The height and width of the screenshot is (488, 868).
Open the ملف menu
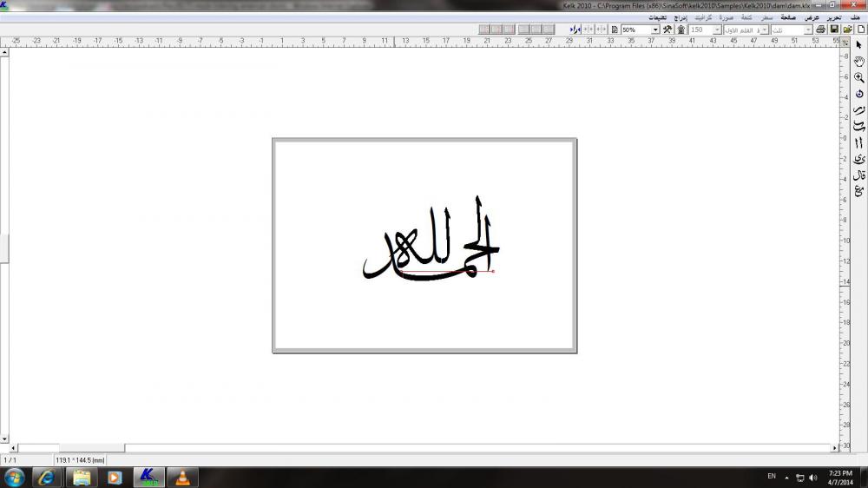click(855, 17)
